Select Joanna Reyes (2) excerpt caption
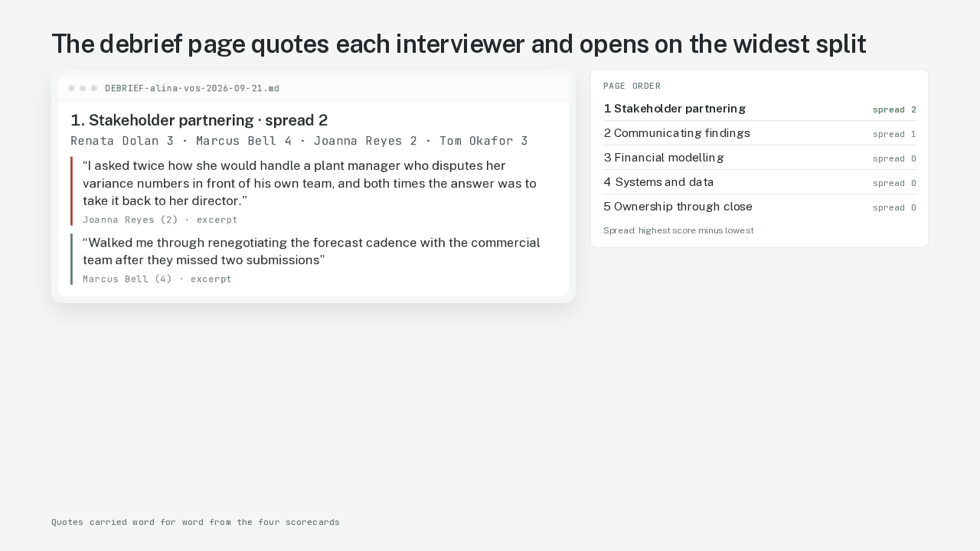The width and height of the screenshot is (980, 551). [x=160, y=220]
